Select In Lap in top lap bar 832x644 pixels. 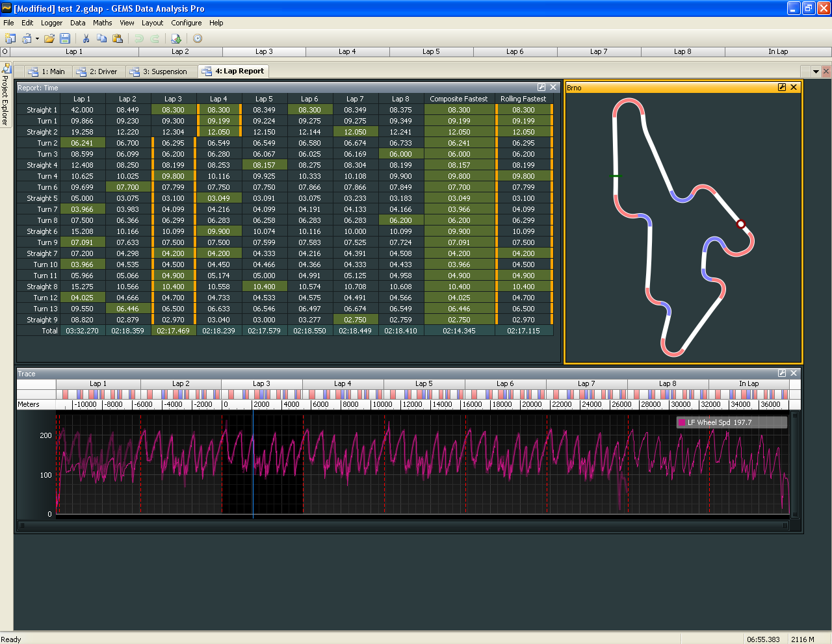coord(778,51)
